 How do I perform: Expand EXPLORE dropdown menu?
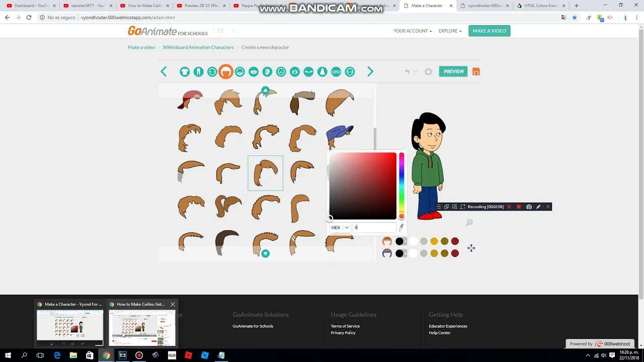pyautogui.click(x=450, y=31)
